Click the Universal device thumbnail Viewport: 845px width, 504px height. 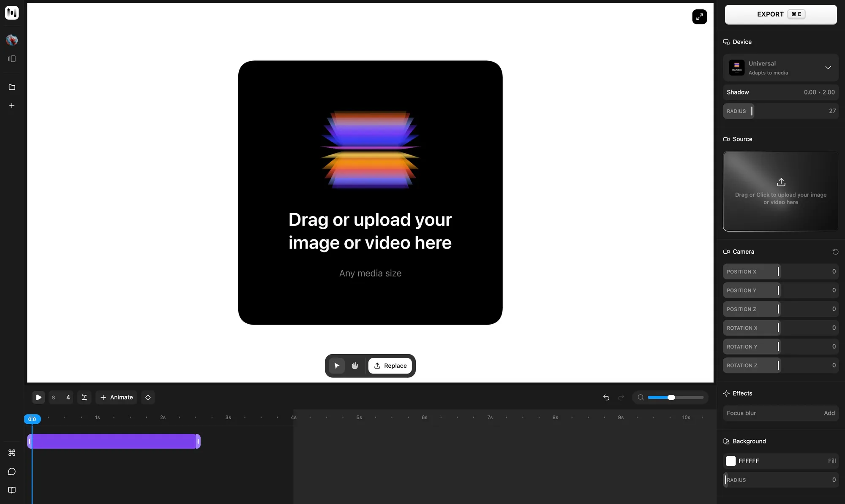(x=736, y=68)
